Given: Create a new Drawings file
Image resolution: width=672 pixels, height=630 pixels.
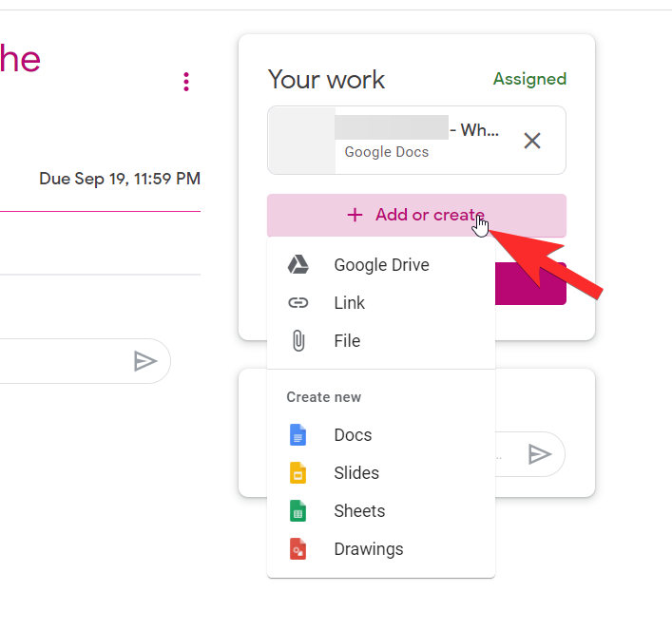Looking at the screenshot, I should pos(368,549).
